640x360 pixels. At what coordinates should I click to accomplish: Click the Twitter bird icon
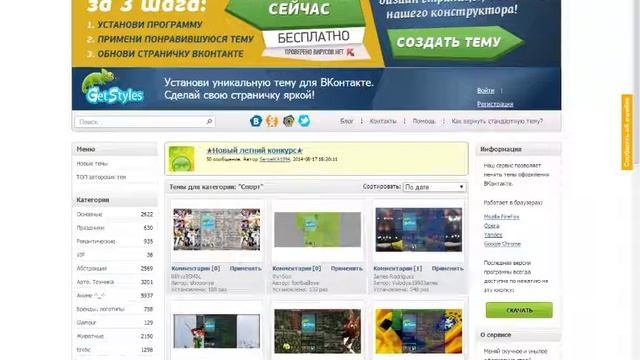click(304, 121)
